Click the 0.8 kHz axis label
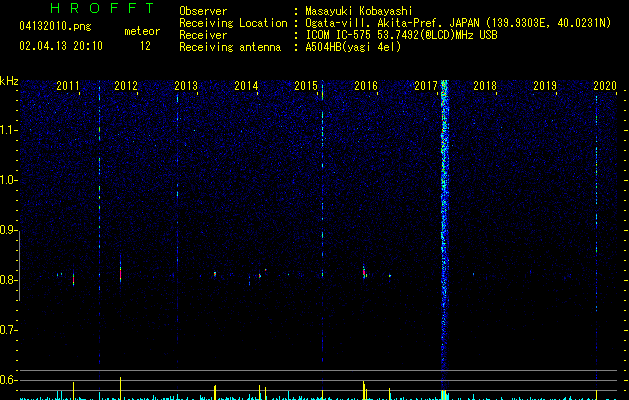Image resolution: width=629 pixels, height=400 pixels. coord(7,280)
